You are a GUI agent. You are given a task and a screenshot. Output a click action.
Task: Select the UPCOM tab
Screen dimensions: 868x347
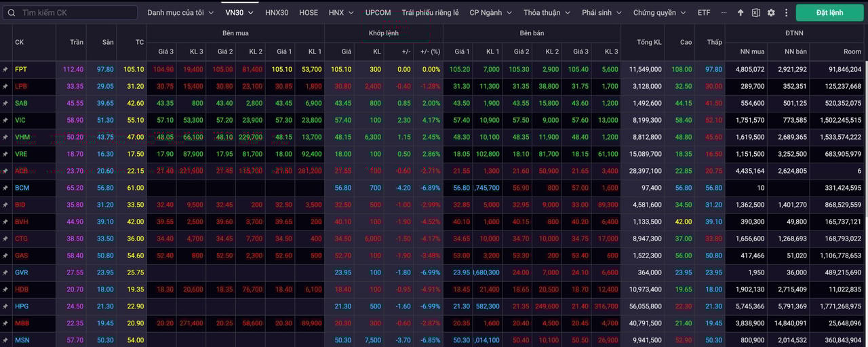pyautogui.click(x=378, y=13)
